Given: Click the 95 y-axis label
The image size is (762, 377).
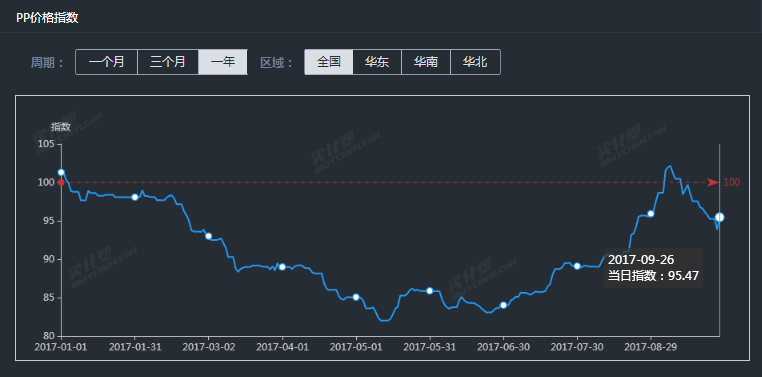Looking at the screenshot, I should [x=50, y=221].
